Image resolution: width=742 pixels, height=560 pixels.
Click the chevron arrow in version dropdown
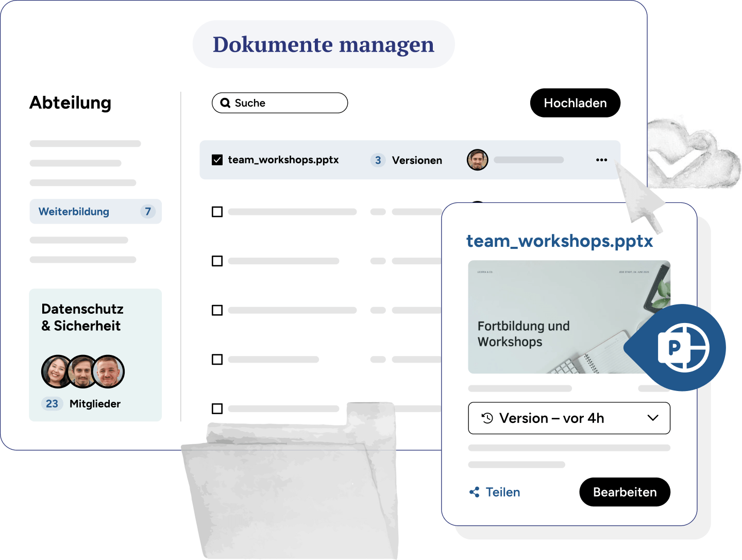(653, 418)
